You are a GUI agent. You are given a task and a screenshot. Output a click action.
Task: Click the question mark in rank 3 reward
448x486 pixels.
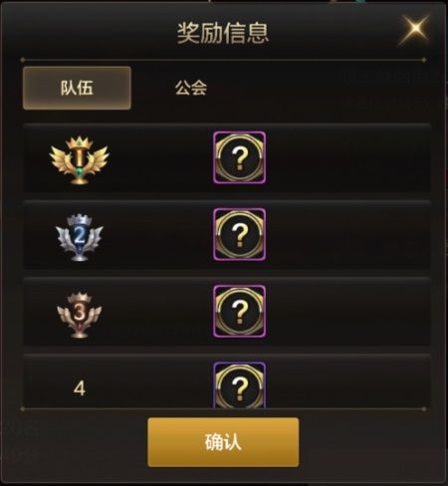tap(240, 312)
